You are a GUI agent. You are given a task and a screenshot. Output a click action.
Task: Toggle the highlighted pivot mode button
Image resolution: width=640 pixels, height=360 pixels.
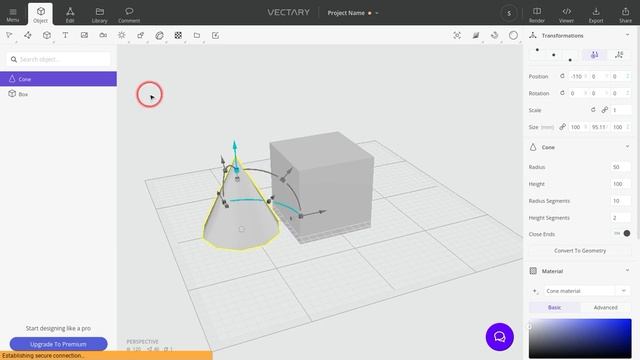point(594,55)
